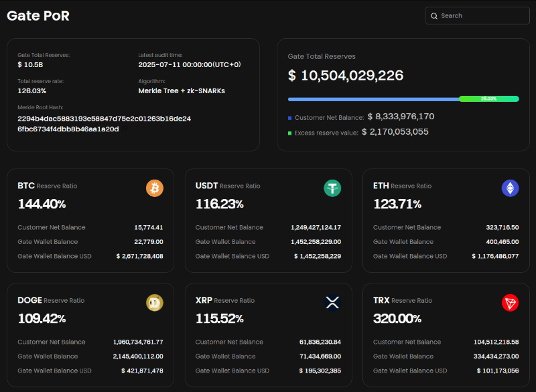This screenshot has width=536, height=392.
Task: Click XRP wallet USD value $ 195,302,385
Action: (x=320, y=371)
